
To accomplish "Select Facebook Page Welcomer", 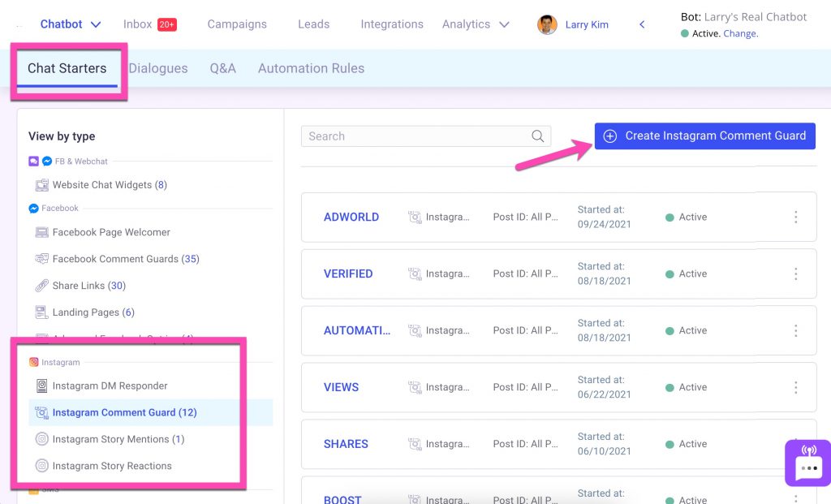I will [x=111, y=232].
